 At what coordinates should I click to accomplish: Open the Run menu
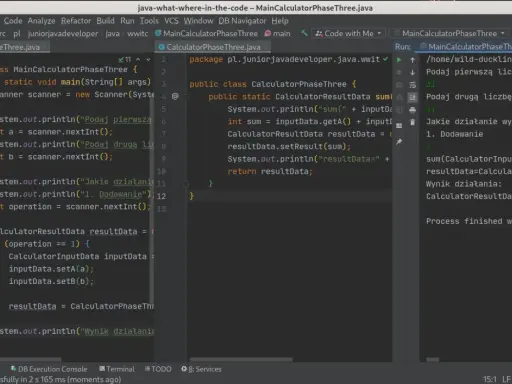[x=127, y=21]
